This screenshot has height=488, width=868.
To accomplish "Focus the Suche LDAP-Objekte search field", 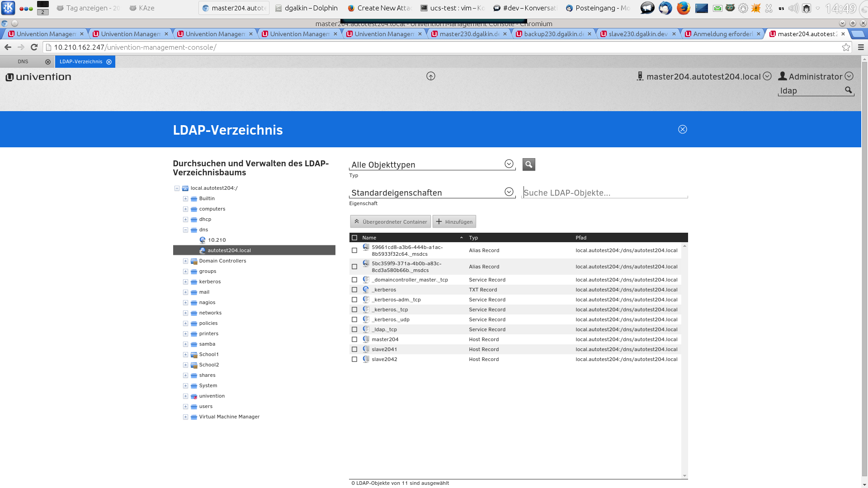I will [604, 193].
